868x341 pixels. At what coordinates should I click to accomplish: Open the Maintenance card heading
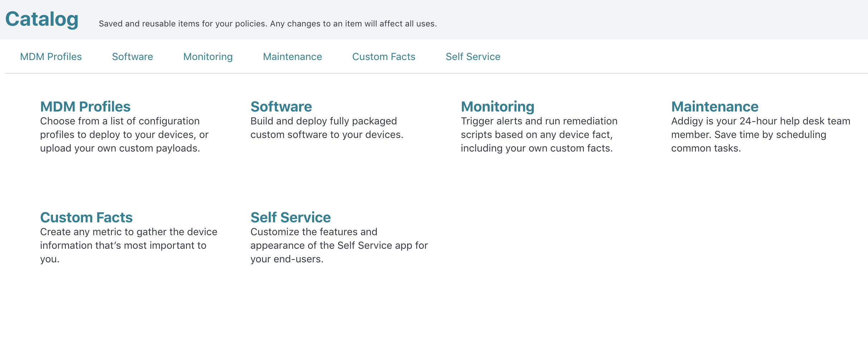715,107
